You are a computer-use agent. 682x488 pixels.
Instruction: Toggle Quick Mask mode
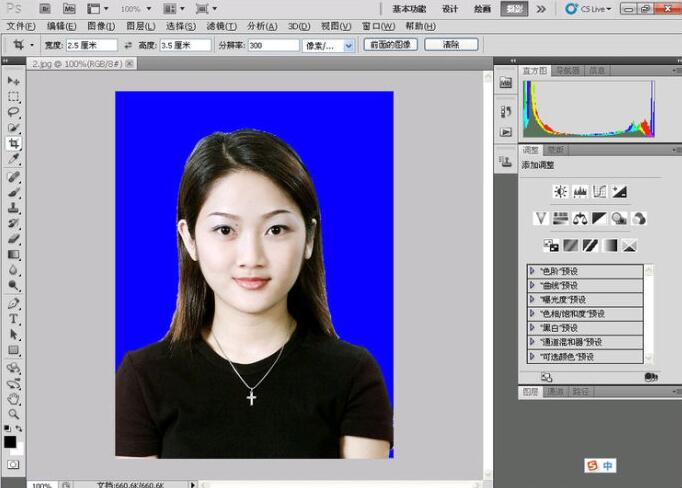[14, 465]
